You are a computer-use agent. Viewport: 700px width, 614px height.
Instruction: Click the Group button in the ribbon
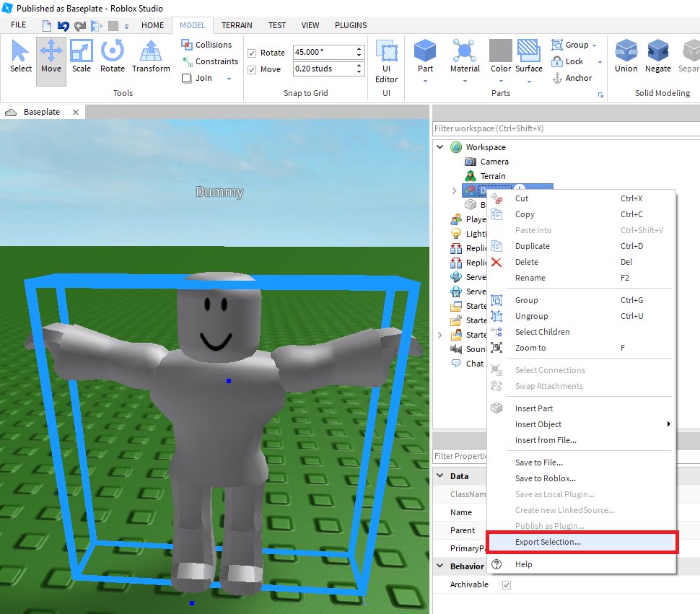[x=571, y=45]
